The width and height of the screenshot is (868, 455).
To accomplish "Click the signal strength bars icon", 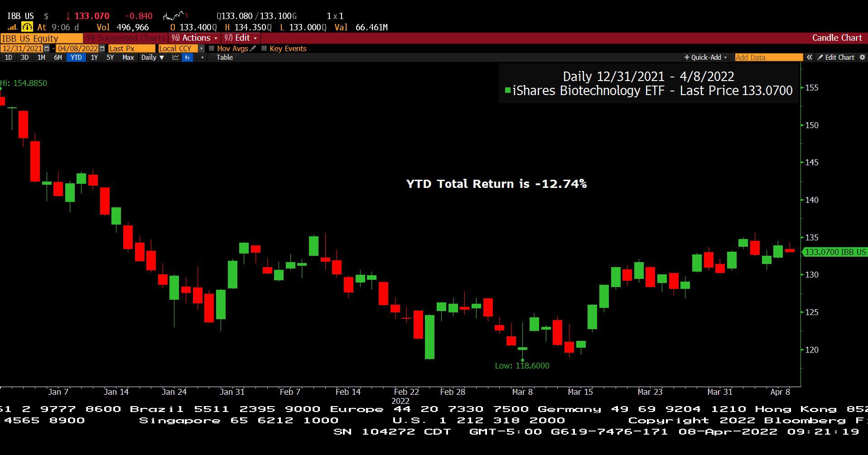I will tap(12, 28).
